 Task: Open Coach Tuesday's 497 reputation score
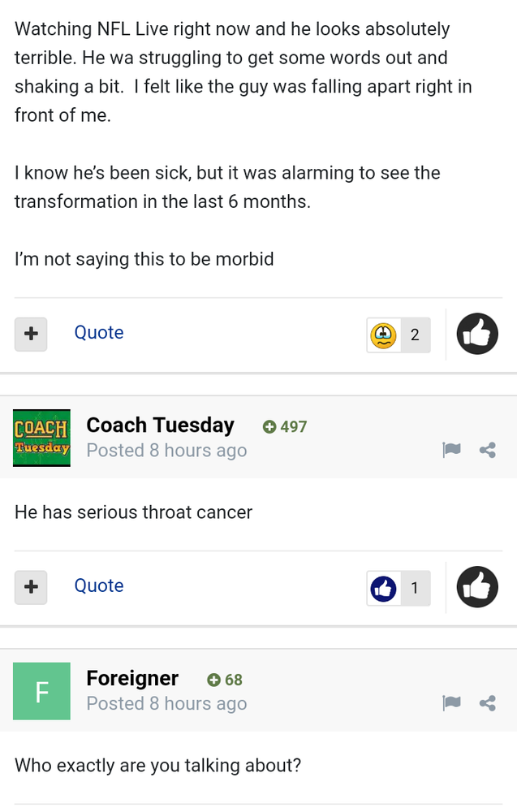(x=285, y=427)
